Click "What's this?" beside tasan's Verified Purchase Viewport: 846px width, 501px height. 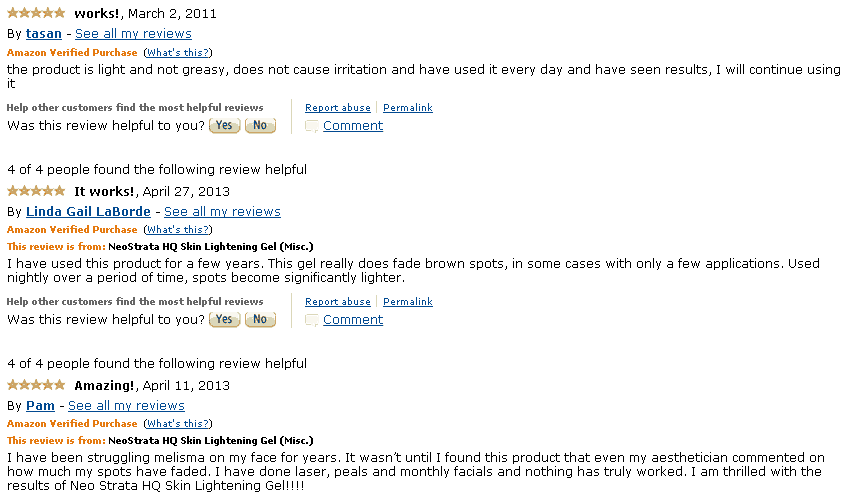click(x=178, y=52)
